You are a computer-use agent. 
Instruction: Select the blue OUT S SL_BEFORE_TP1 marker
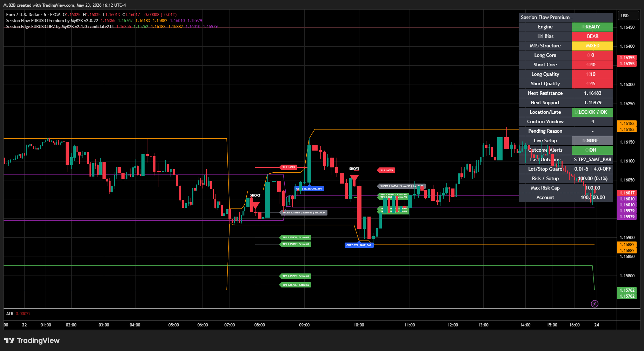(x=309, y=188)
